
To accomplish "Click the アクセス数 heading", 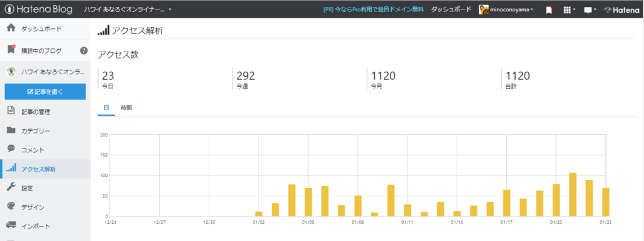I will 118,55.
